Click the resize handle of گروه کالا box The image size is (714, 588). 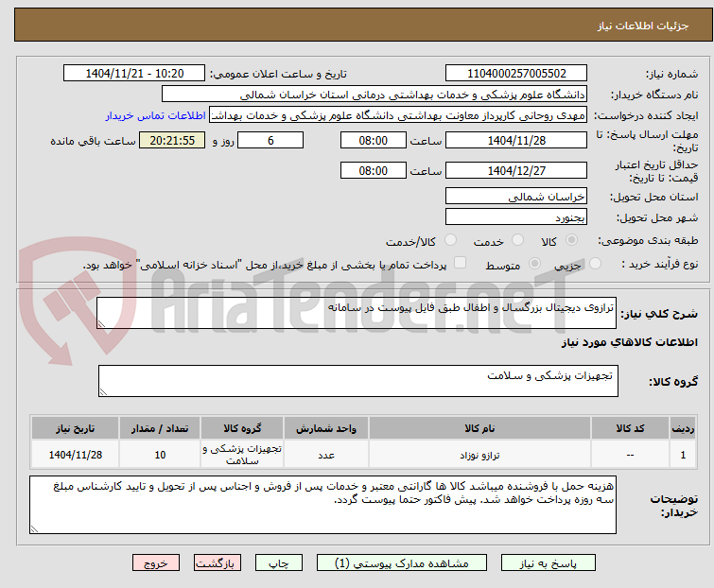pos(103,392)
